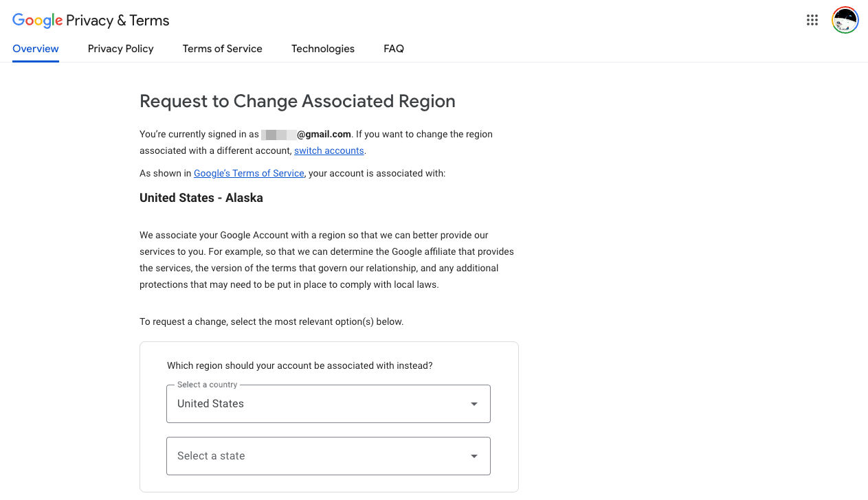
Task: Open the 'Google's Terms of Service' link
Action: 249,174
